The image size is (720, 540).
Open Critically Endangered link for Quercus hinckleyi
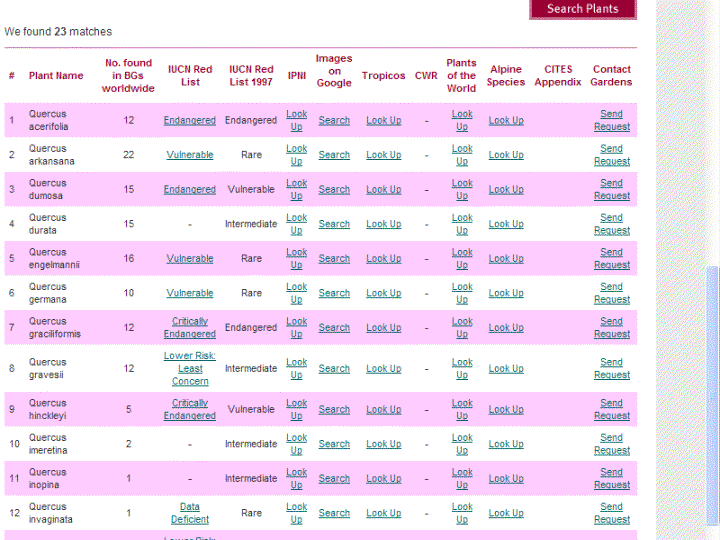coord(190,409)
